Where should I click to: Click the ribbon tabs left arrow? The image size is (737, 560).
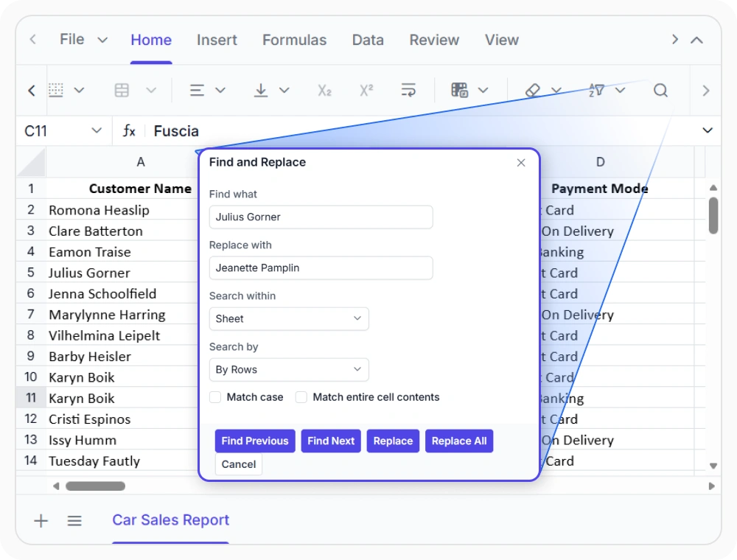[32, 40]
